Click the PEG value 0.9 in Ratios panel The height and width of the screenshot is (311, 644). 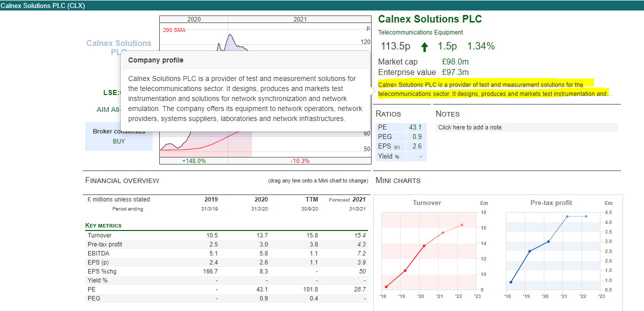click(x=417, y=136)
